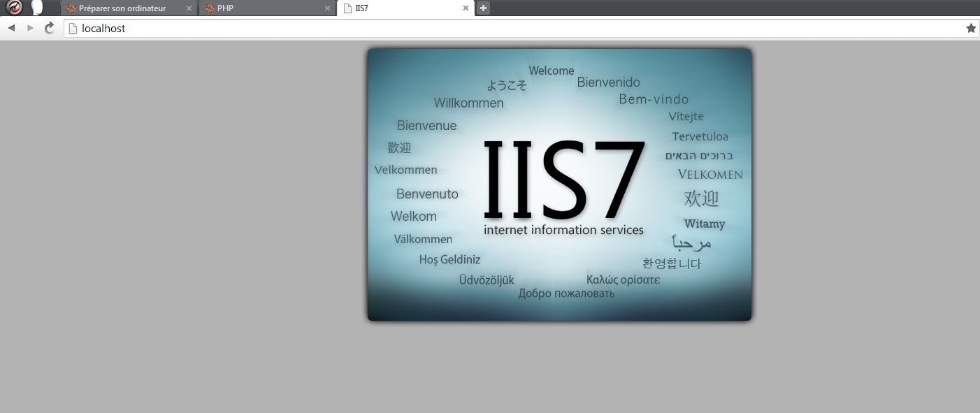Viewport: 980px width, 413px height.
Task: Click the Willkommen greeting in the image
Action: 468,103
